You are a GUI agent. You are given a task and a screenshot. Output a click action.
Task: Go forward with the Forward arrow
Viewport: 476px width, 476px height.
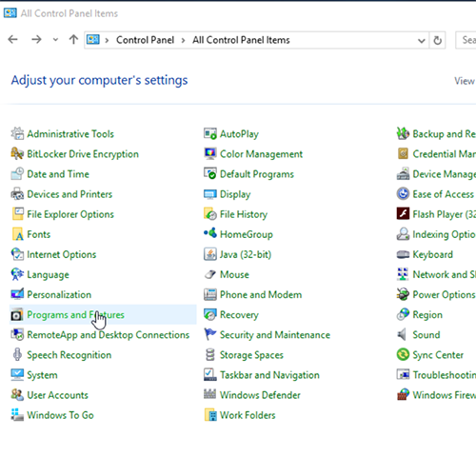(36, 40)
